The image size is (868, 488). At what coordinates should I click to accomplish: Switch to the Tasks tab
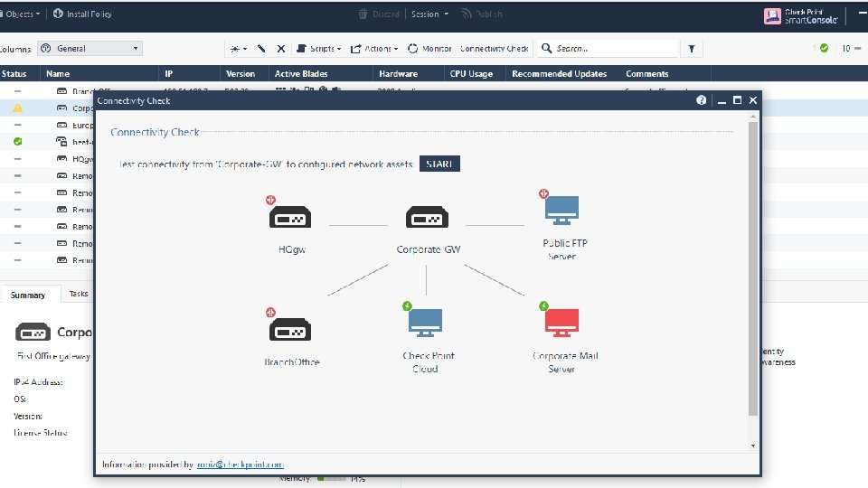tap(79, 294)
